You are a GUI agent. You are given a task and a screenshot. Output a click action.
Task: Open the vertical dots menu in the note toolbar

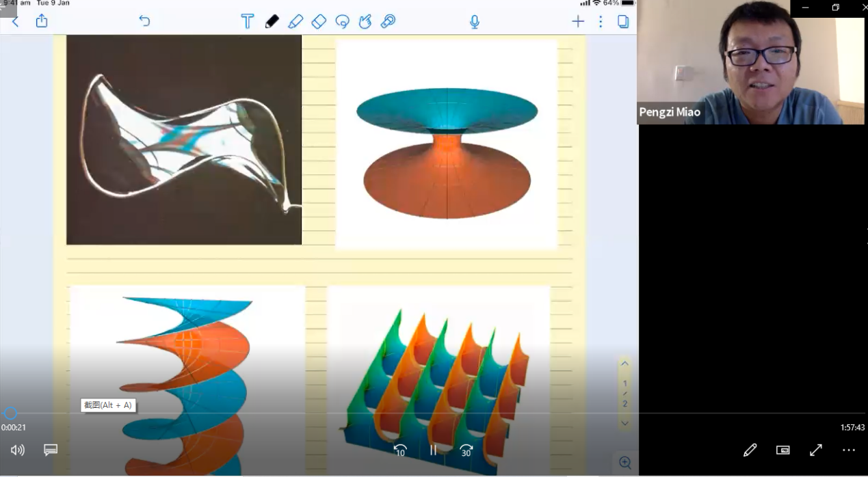(601, 21)
